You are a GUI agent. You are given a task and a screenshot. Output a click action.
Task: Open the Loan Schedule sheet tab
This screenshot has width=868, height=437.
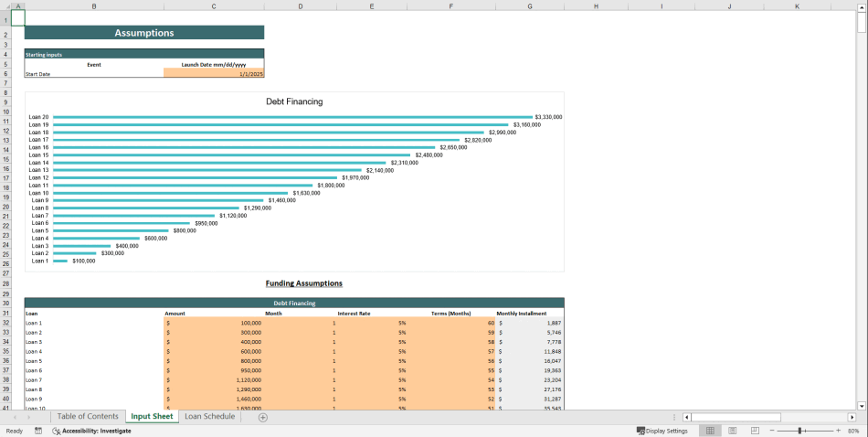pyautogui.click(x=209, y=417)
